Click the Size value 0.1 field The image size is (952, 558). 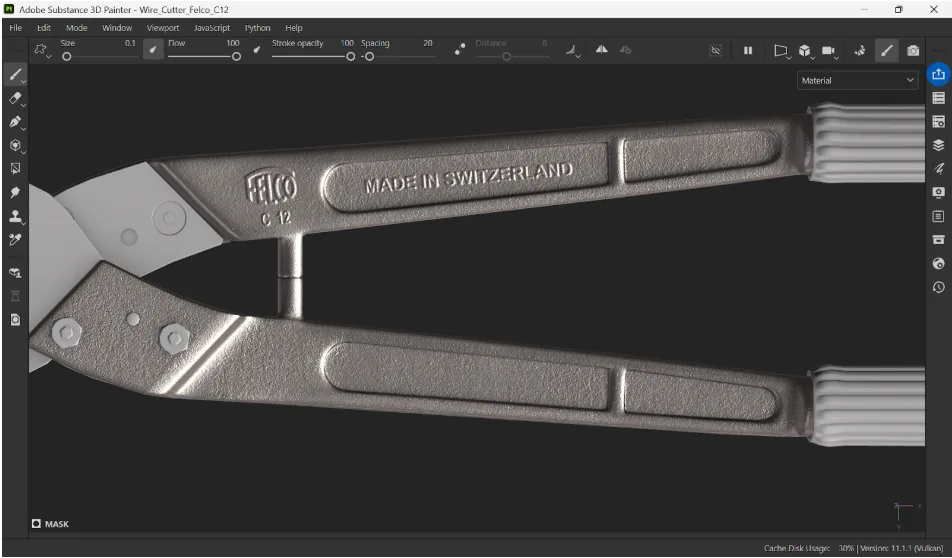[x=130, y=43]
